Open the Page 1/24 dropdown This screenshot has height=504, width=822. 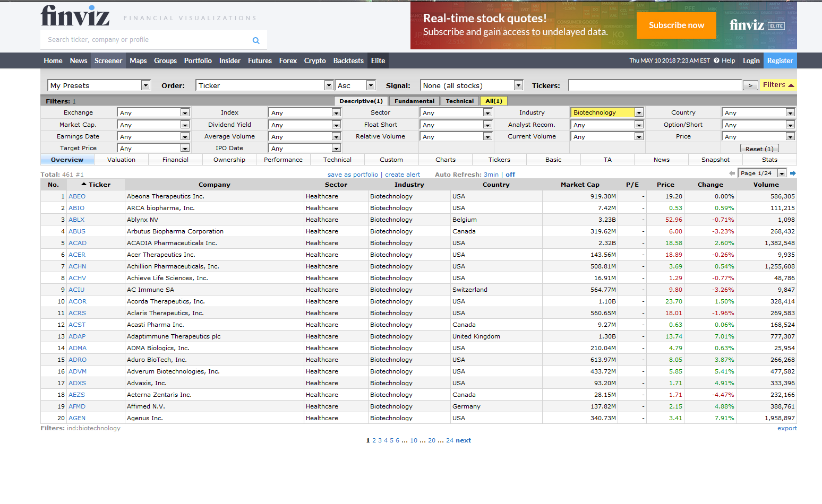(762, 173)
